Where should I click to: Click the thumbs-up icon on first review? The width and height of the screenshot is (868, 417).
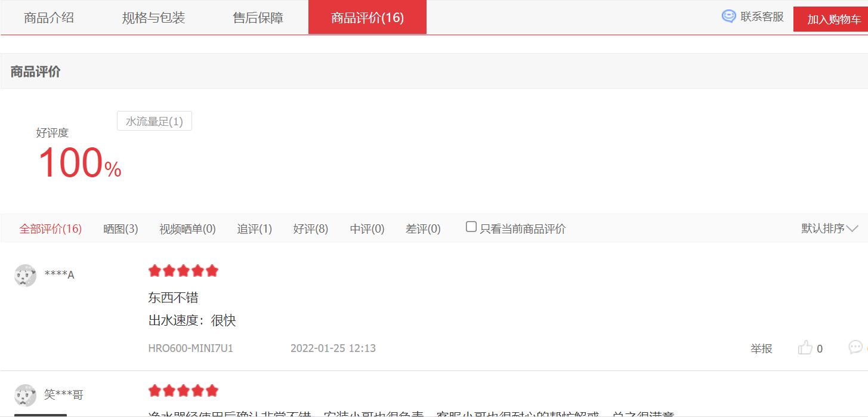coord(805,348)
